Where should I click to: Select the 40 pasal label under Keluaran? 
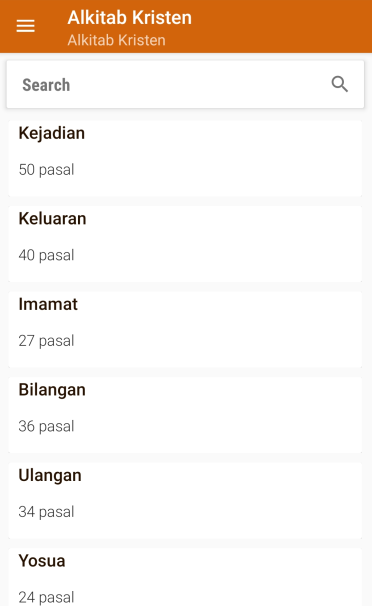point(46,255)
